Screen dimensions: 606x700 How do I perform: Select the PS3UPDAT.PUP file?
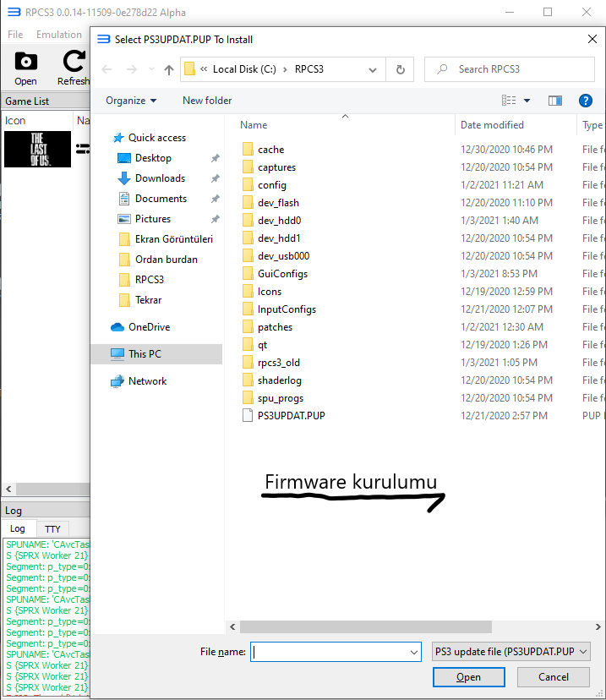291,416
